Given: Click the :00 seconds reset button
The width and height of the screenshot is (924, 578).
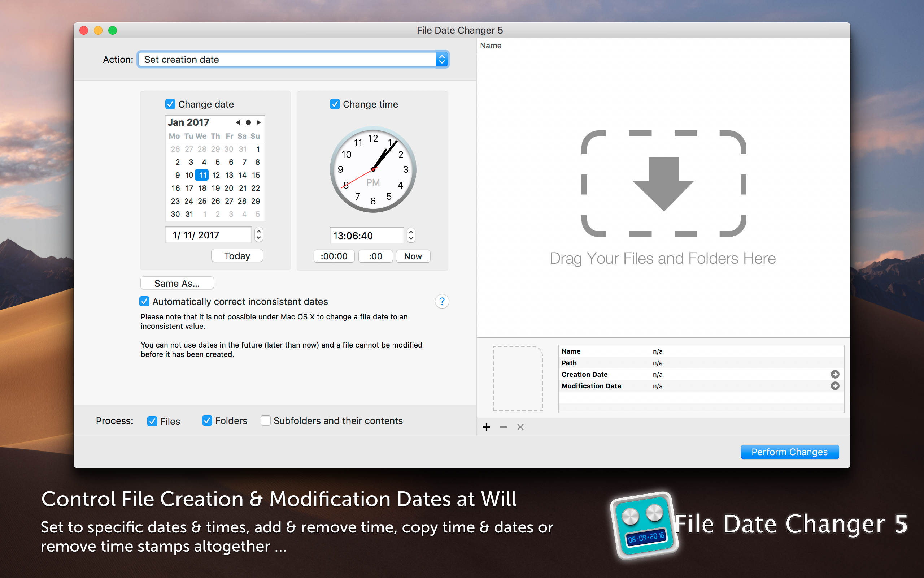Looking at the screenshot, I should click(x=375, y=256).
